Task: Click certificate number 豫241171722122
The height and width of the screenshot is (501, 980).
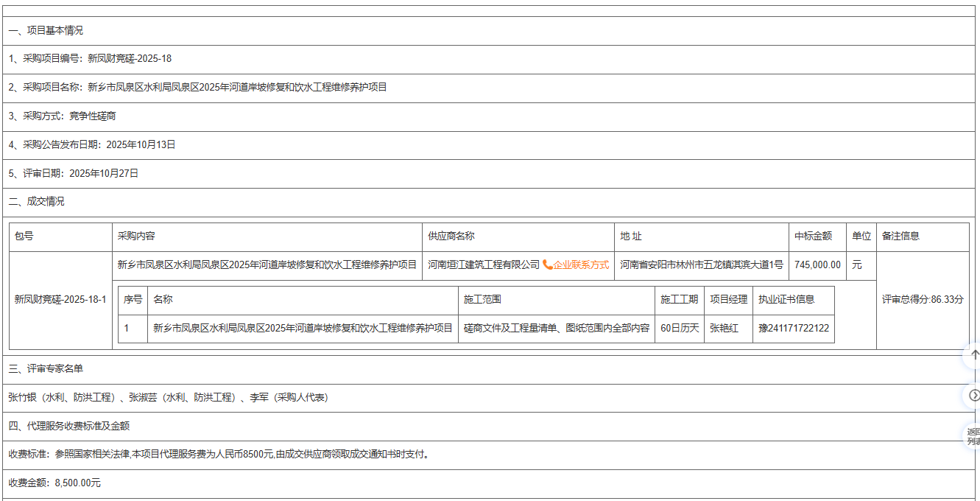Action: (794, 329)
